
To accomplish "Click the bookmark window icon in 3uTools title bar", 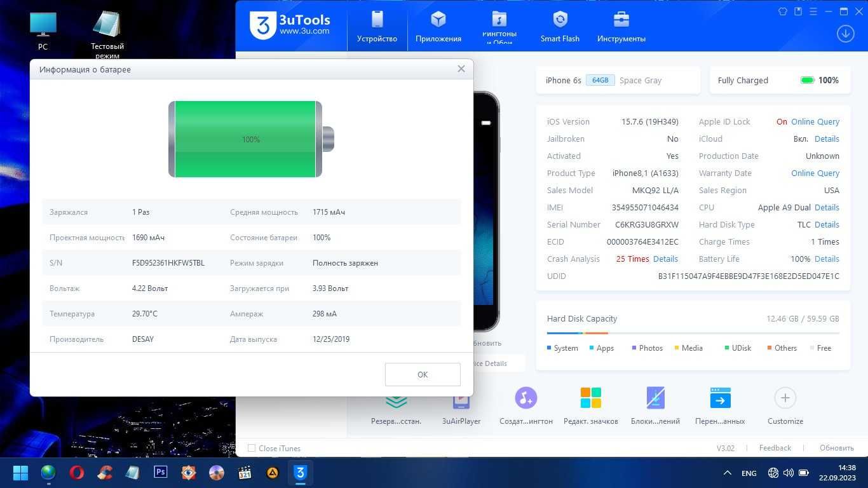I will tap(798, 11).
